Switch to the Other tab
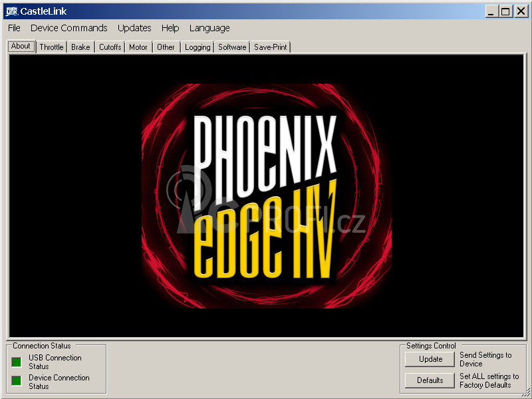 click(166, 47)
